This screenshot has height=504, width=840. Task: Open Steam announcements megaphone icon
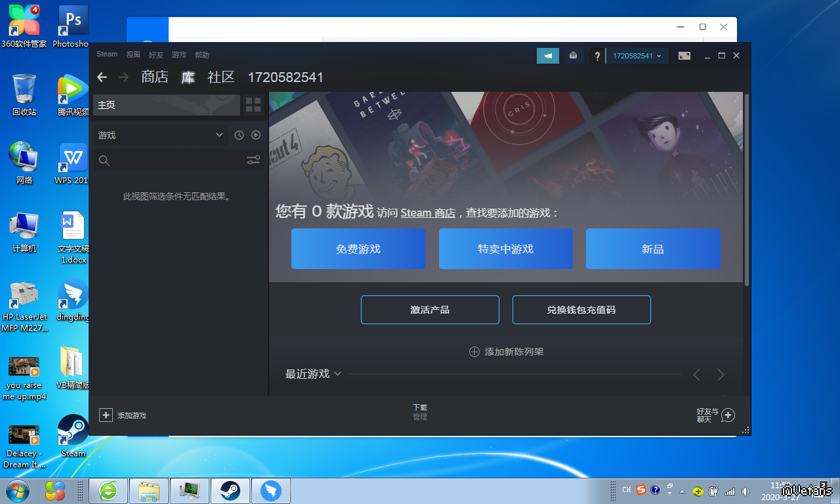tap(548, 56)
